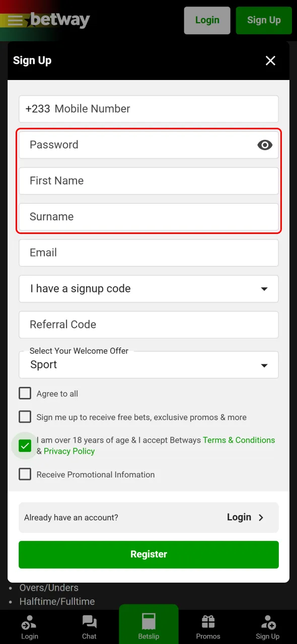Select the Betslip icon in bottom navigation
The width and height of the screenshot is (297, 644).
148,624
